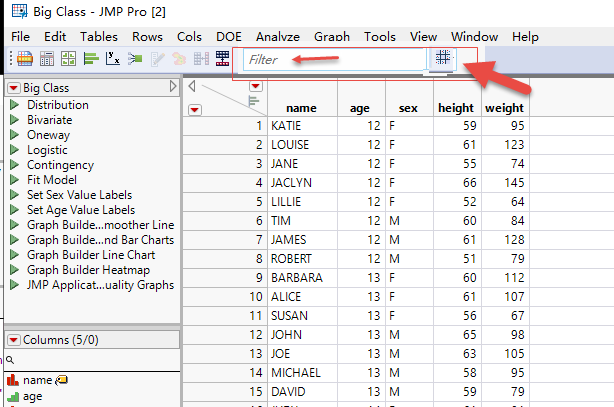Image resolution: width=614 pixels, height=407 pixels.
Task: Open the column-header red triangle menu in grid corner
Action: 256,86
